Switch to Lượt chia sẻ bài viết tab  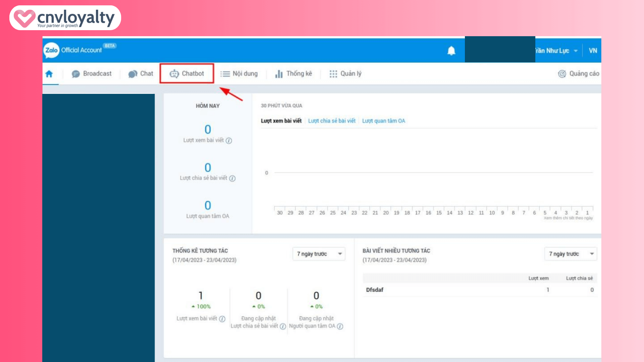coord(332,121)
